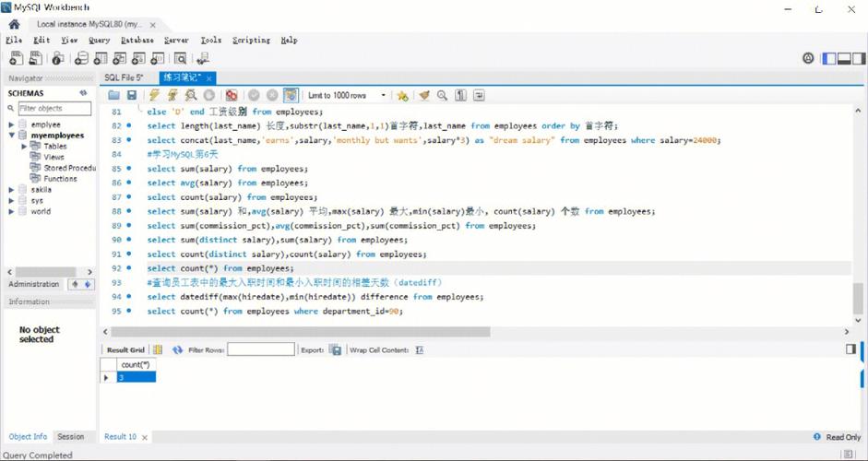Search table data toolbar icon
Viewport: 868px width, 461px height.
pyautogui.click(x=180, y=58)
